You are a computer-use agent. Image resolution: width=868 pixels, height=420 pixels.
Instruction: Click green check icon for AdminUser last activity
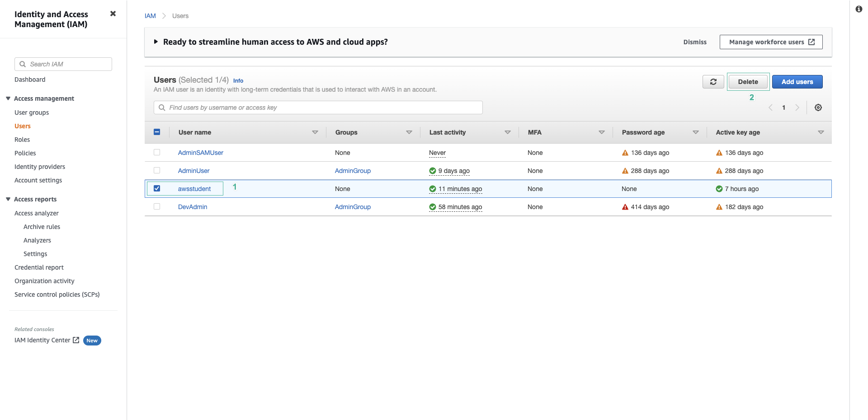point(433,171)
